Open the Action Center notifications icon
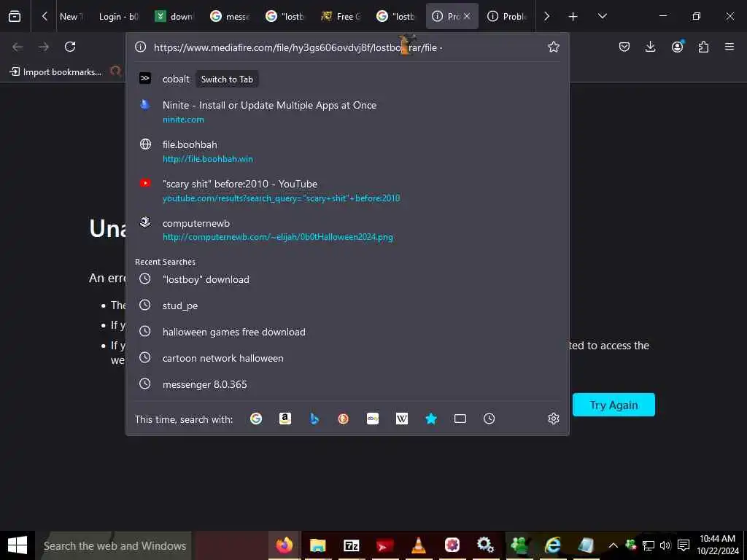This screenshot has height=560, width=747. pyautogui.click(x=683, y=545)
